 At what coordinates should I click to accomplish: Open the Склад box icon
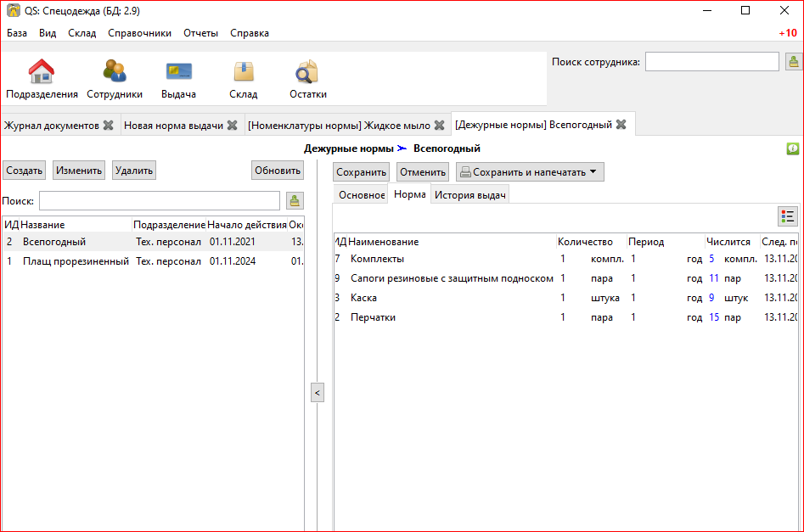pos(243,72)
